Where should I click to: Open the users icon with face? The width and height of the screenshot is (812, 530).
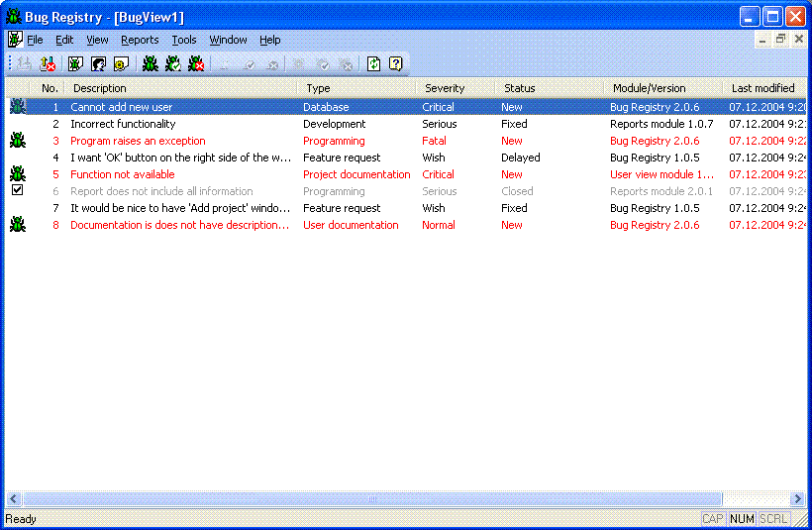98,64
